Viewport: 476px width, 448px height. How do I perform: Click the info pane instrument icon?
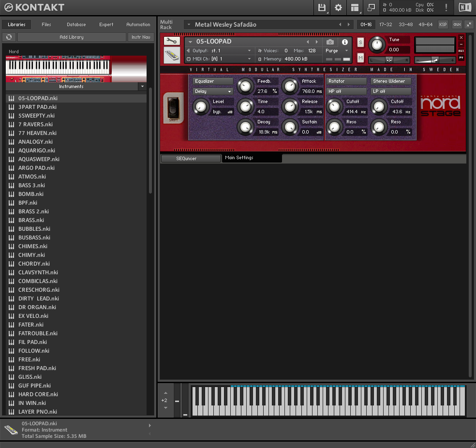click(11, 430)
